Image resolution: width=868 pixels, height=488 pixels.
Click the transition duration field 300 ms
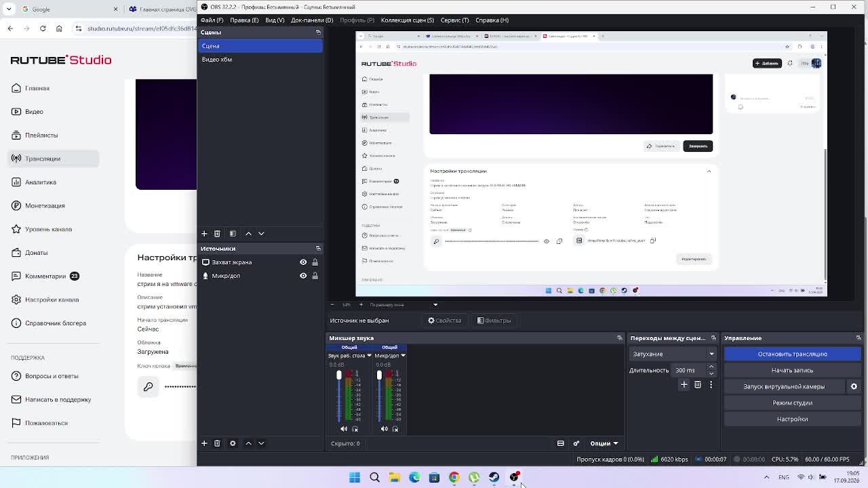(x=690, y=371)
